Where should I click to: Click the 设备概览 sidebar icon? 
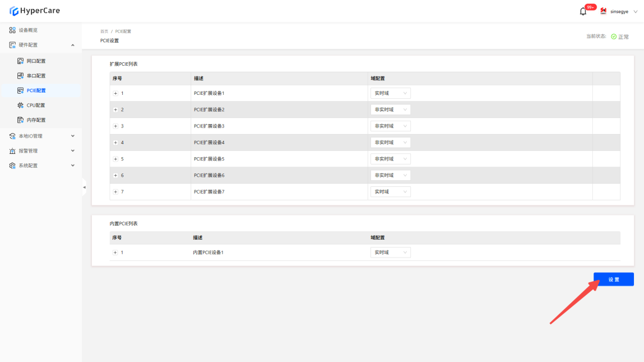coord(12,30)
